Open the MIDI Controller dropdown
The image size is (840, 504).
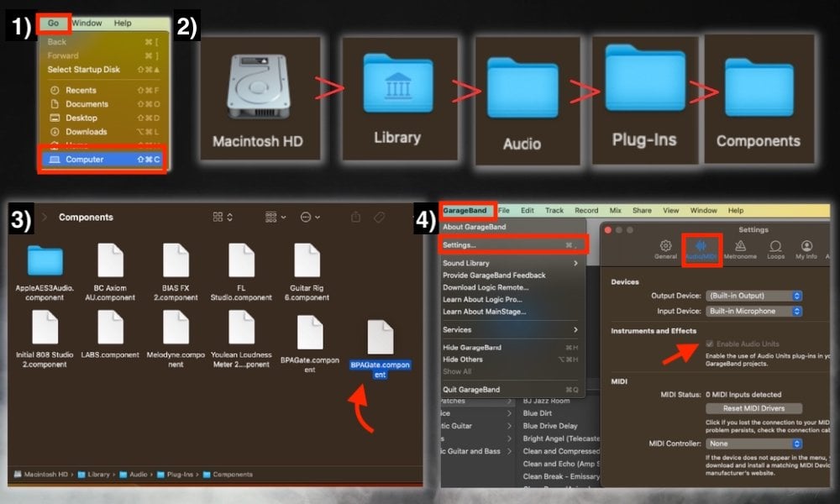tap(753, 444)
